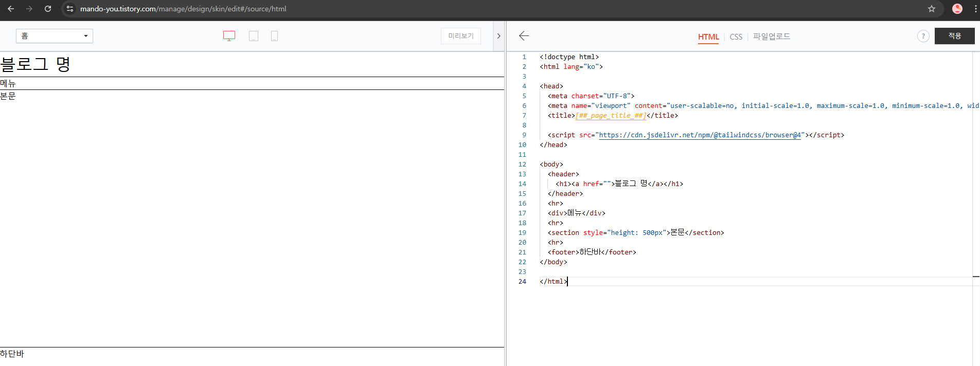
Task: Click the <html lang="ko"> code line
Action: coord(571,67)
